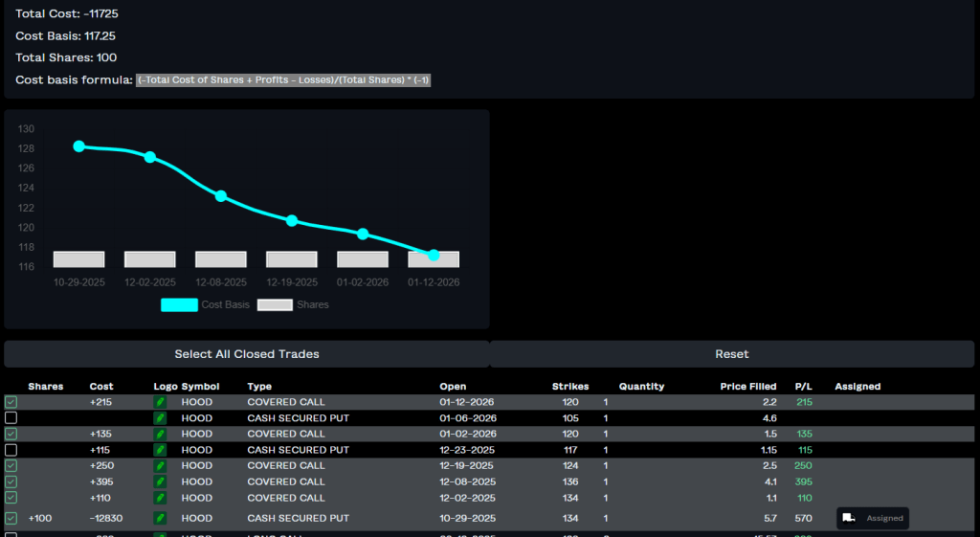The width and height of the screenshot is (980, 537).
Task: Click HOOD logo in 12-23-2025 cash secured put row
Action: (161, 450)
